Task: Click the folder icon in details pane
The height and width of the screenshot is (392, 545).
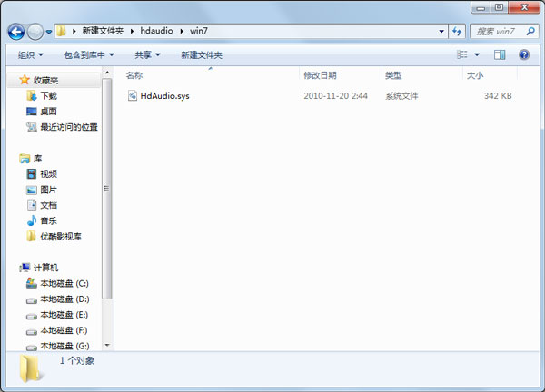Action: [x=30, y=368]
